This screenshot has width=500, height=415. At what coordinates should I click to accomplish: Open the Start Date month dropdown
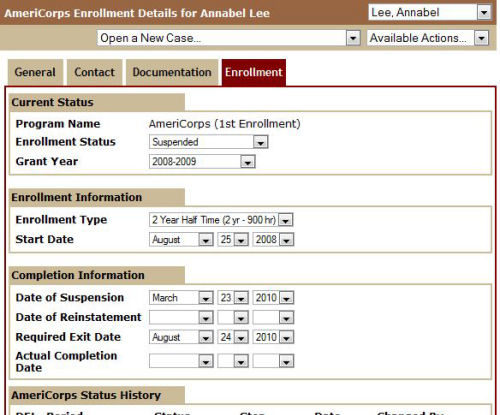(x=181, y=240)
